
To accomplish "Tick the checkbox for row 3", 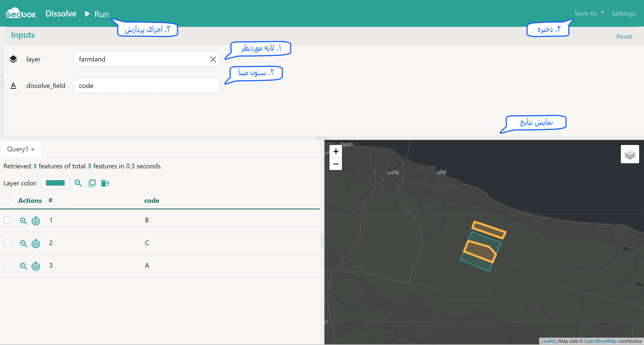I will (8, 265).
